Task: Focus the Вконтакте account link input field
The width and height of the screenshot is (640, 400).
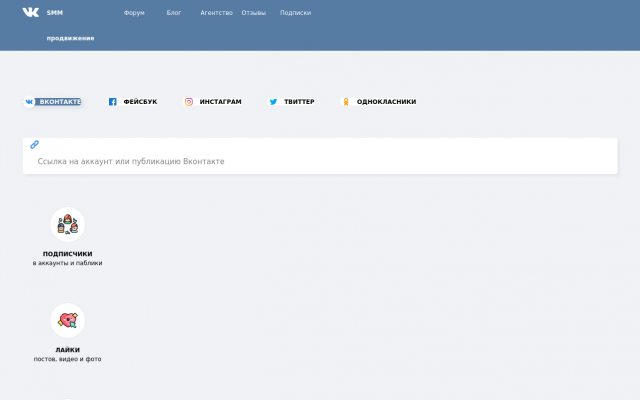Action: (320, 156)
